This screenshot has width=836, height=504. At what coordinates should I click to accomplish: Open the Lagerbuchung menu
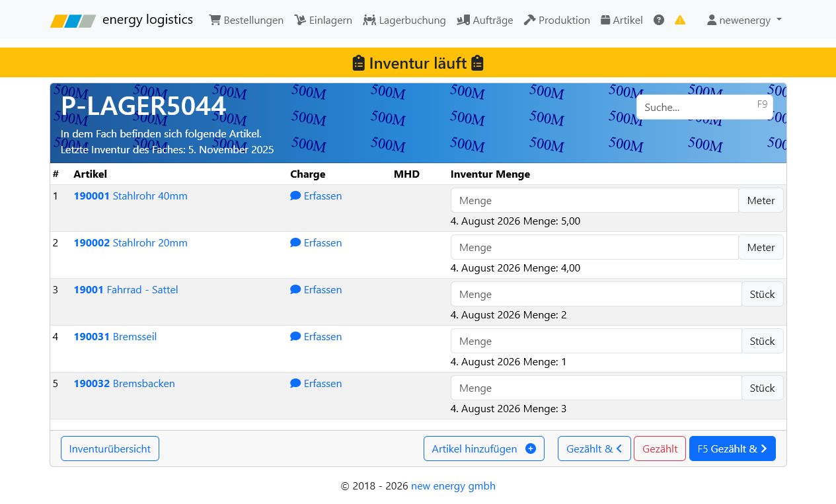(x=404, y=20)
